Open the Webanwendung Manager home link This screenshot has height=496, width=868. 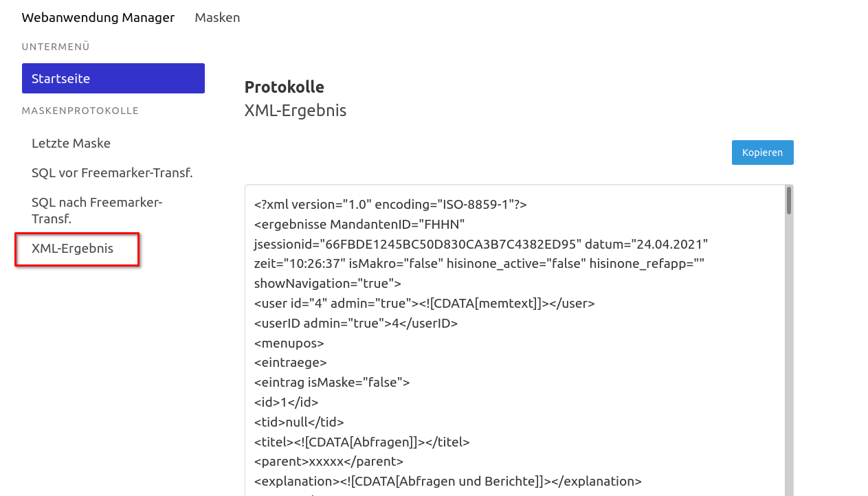(98, 17)
